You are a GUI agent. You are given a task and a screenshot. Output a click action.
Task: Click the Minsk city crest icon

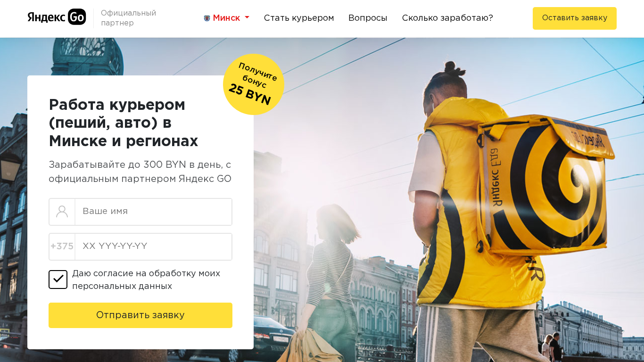(x=207, y=18)
